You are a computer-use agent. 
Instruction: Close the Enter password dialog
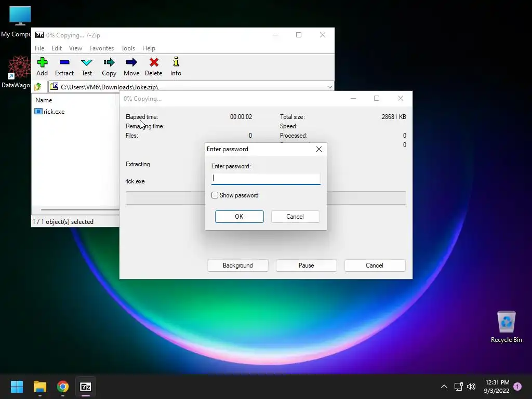318,149
